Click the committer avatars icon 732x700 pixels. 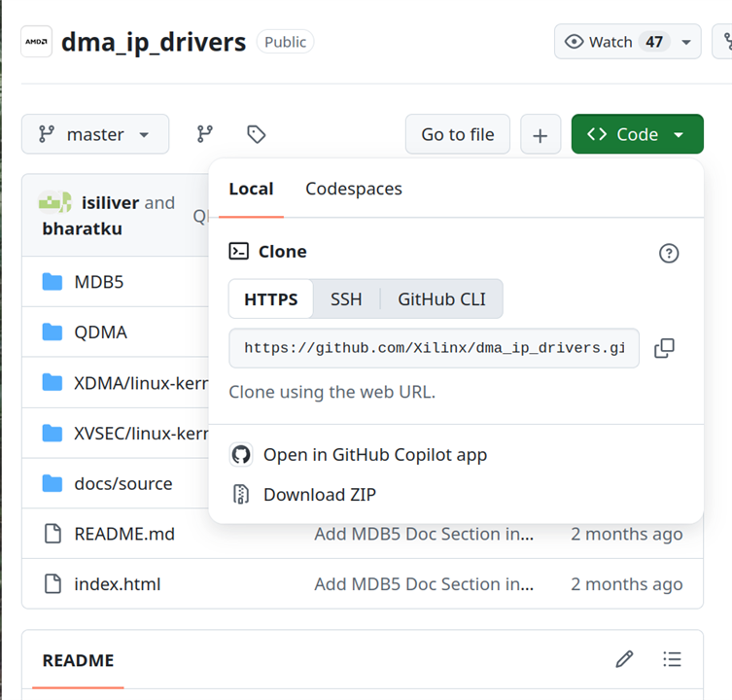pos(55,202)
